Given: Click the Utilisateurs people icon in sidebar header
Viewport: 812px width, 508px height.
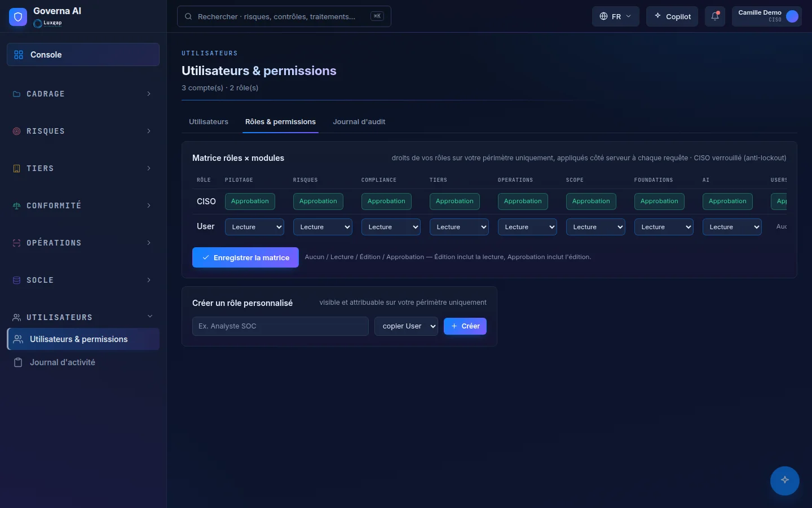Looking at the screenshot, I should (x=16, y=318).
